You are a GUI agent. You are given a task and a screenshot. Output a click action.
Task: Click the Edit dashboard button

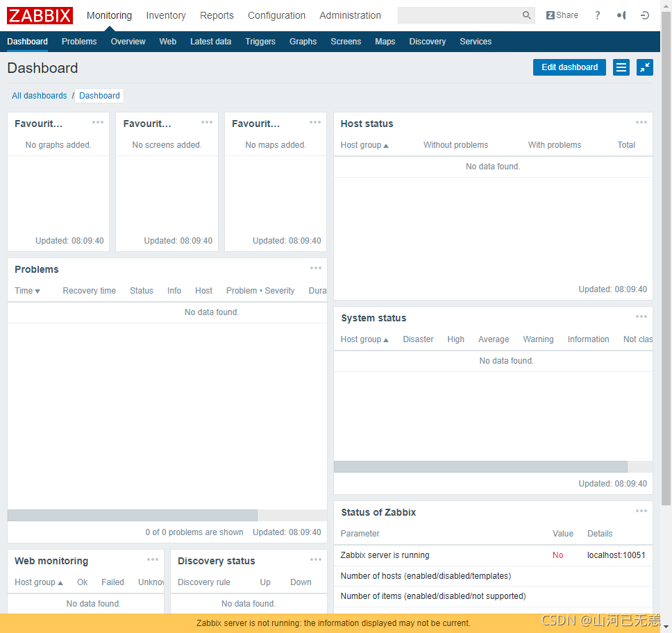point(569,67)
